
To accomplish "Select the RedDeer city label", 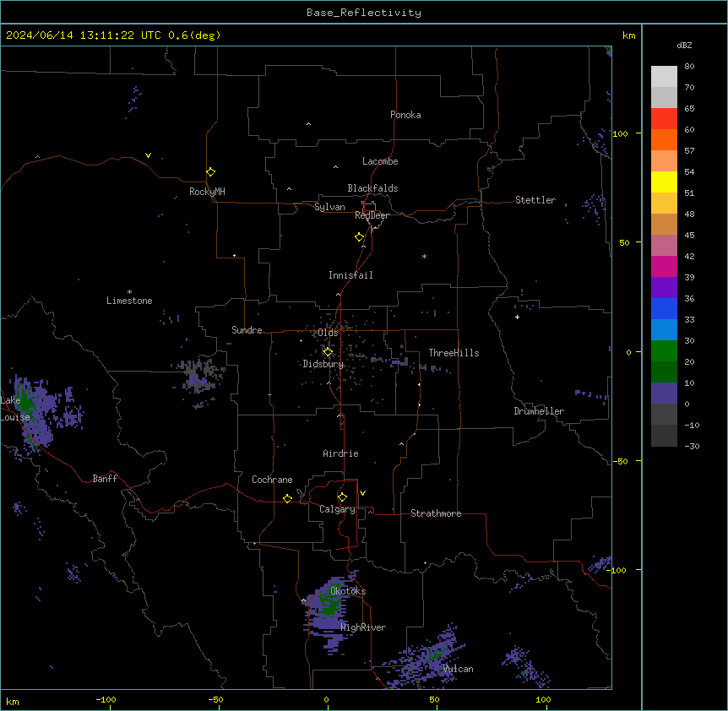I will point(372,215).
